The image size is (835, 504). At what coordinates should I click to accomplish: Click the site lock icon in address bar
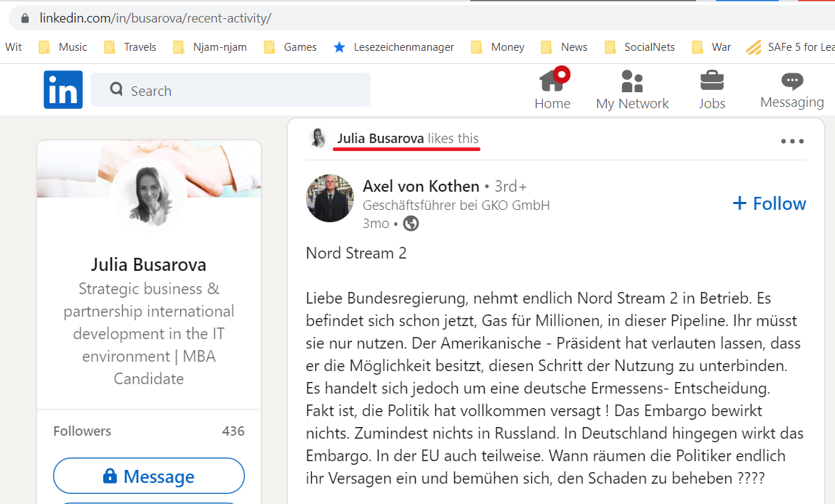[x=25, y=18]
